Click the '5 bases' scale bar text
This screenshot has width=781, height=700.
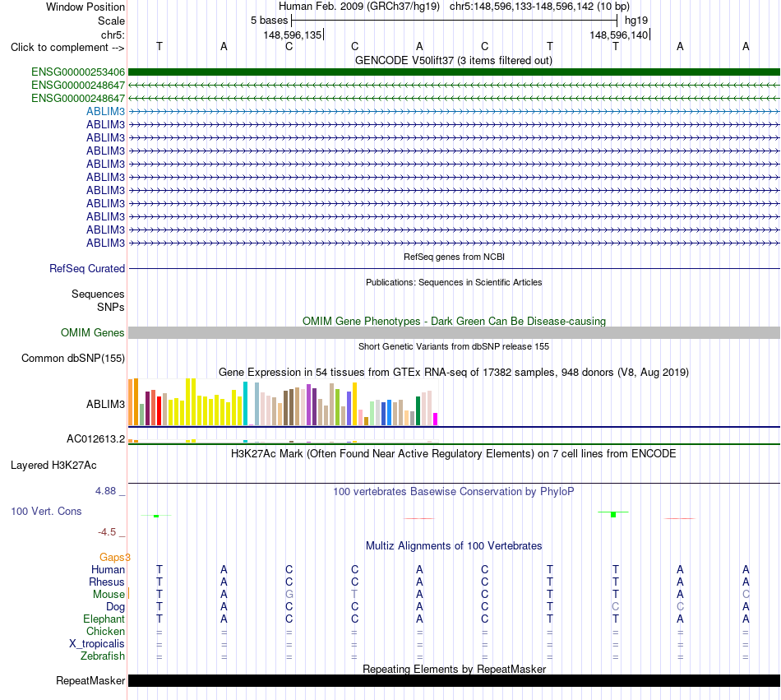tap(269, 21)
